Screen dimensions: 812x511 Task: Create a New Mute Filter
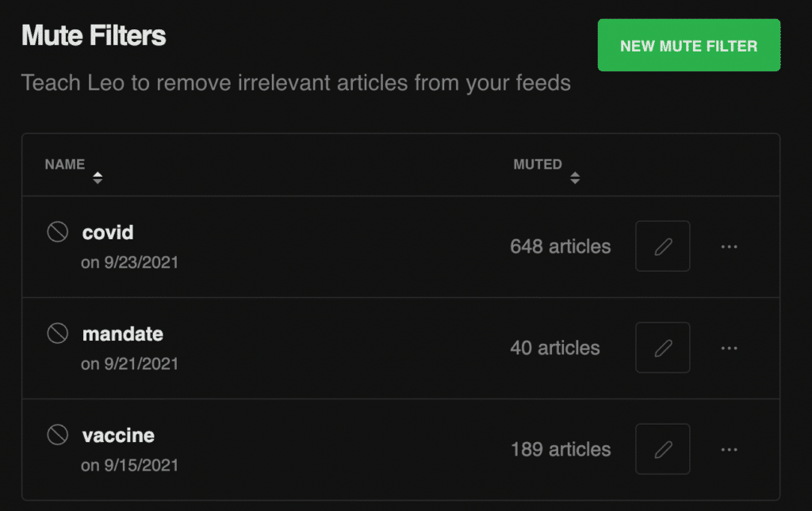689,45
